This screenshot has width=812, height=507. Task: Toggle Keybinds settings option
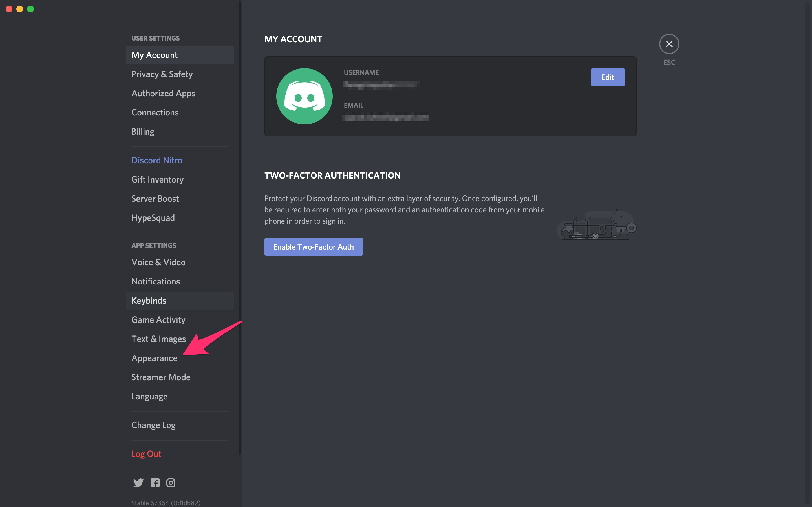pos(149,300)
